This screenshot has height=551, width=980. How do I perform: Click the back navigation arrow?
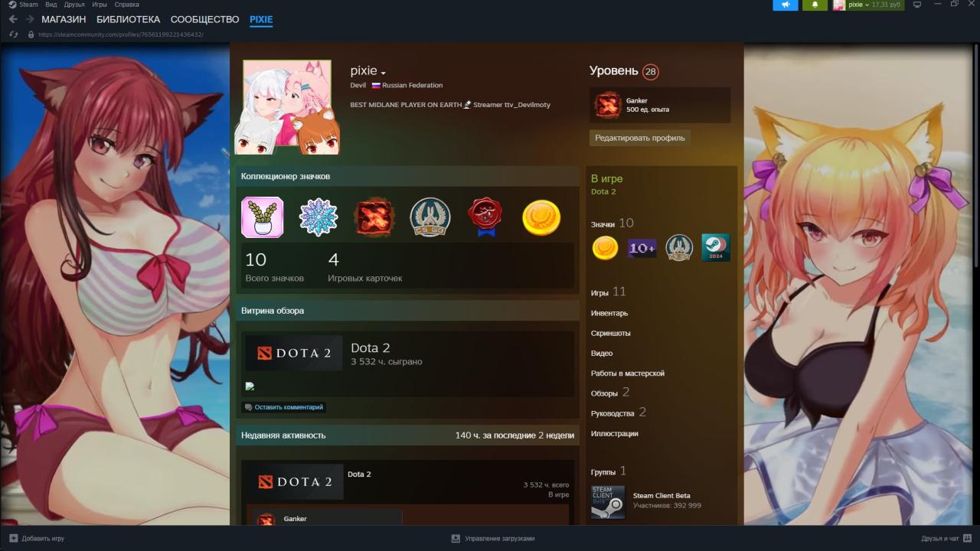(x=13, y=19)
